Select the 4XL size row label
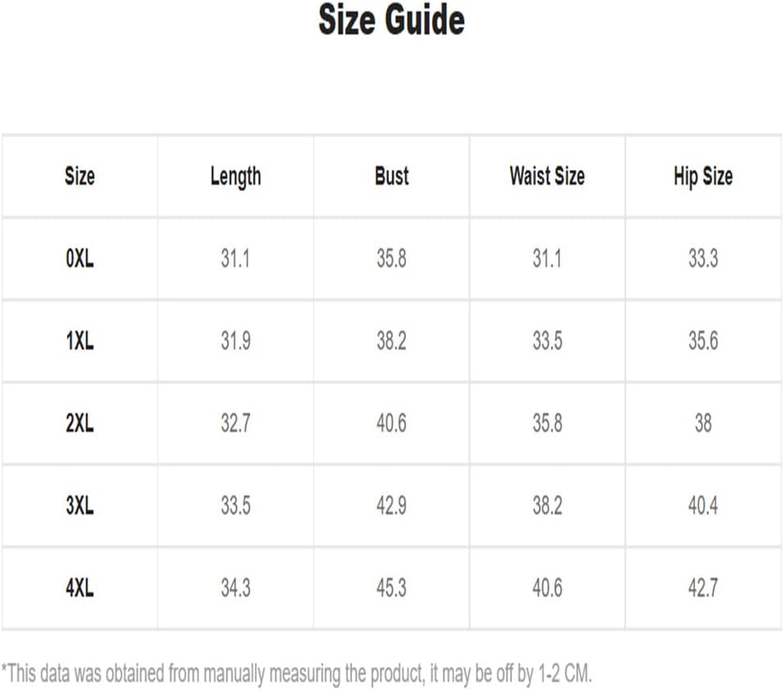The height and width of the screenshot is (690, 784). coord(79,588)
